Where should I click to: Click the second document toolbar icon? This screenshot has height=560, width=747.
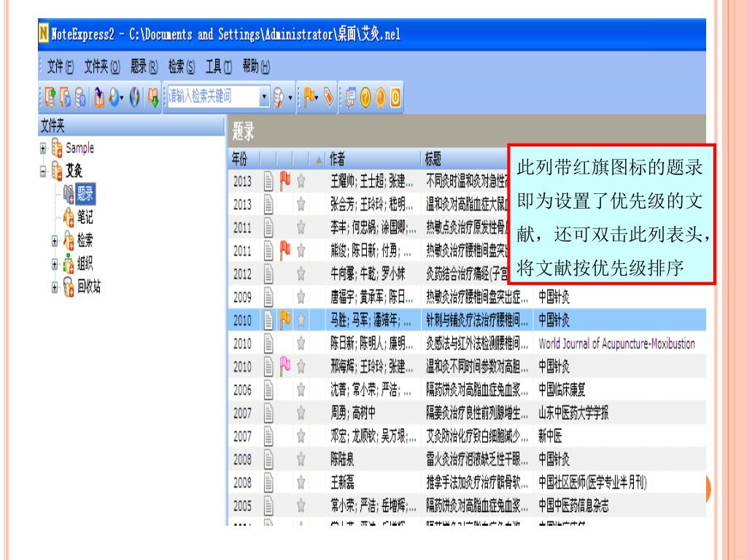[65, 97]
